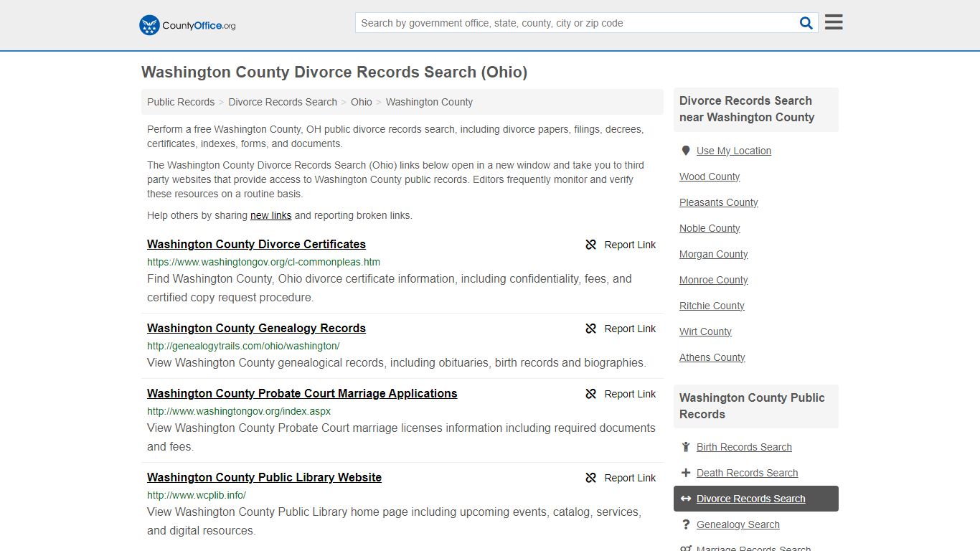This screenshot has width=980, height=551.
Task: Visit wcplib.info URL
Action: point(197,495)
